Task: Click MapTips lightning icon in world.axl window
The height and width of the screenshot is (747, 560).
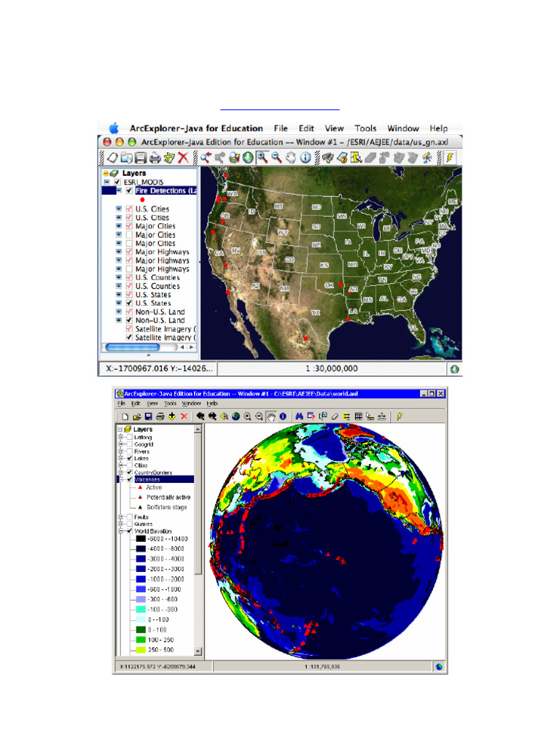Action: [x=399, y=417]
